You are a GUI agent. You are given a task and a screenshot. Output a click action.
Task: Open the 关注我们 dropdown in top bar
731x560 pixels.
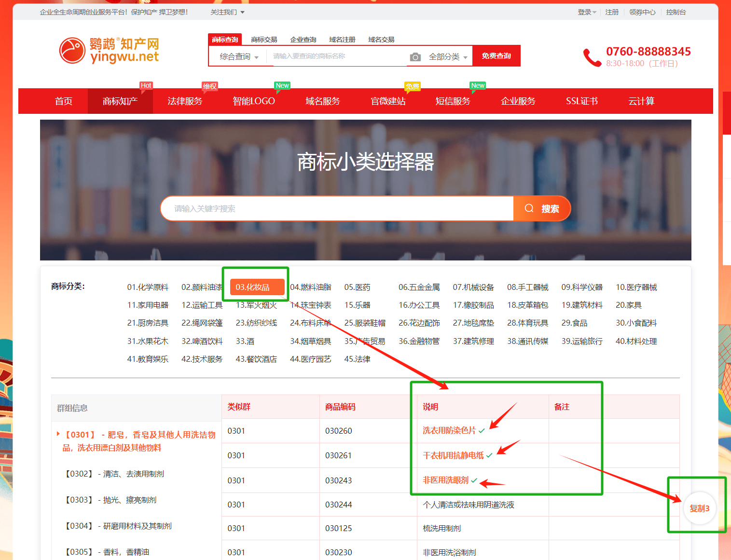(227, 12)
